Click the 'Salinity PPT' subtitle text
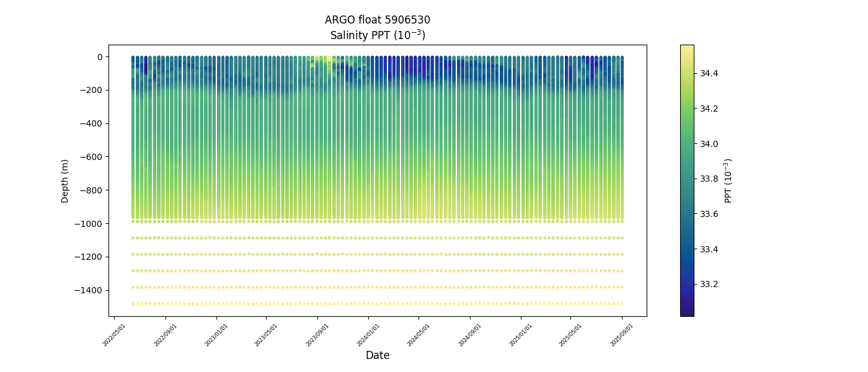868x372 pixels. (x=377, y=35)
